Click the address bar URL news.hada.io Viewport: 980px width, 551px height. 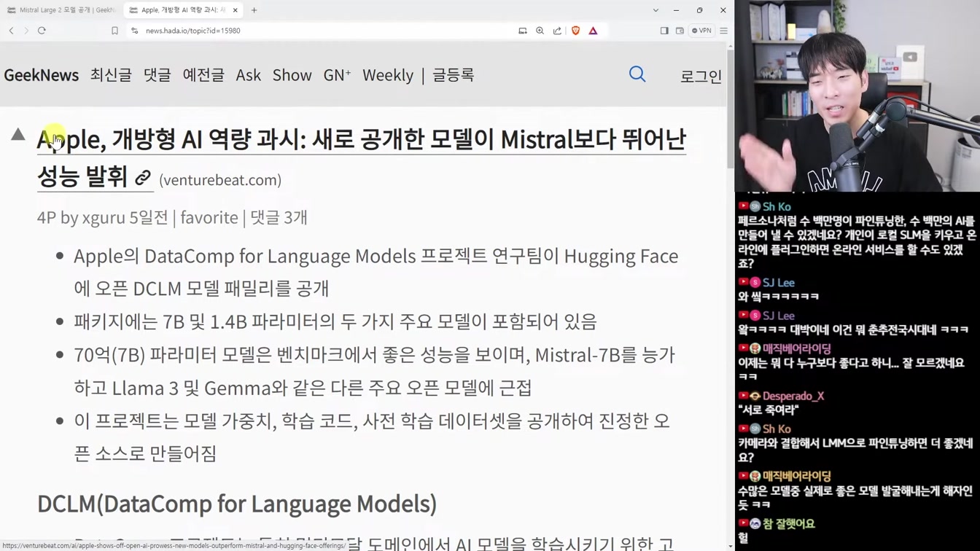pyautogui.click(x=192, y=31)
